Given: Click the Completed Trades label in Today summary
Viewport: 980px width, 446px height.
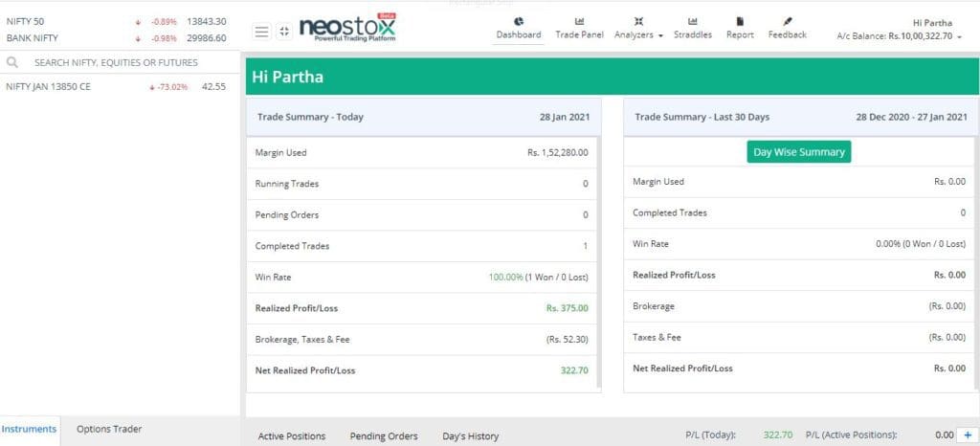Looking at the screenshot, I should click(x=292, y=246).
